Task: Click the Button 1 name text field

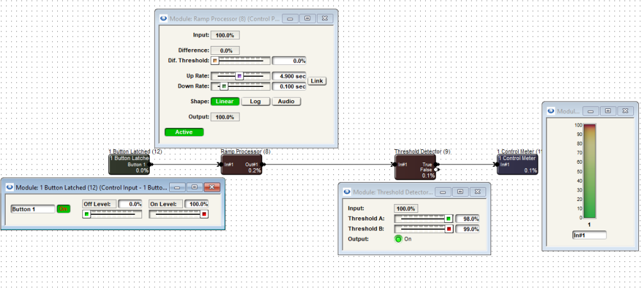Action: coord(33,208)
